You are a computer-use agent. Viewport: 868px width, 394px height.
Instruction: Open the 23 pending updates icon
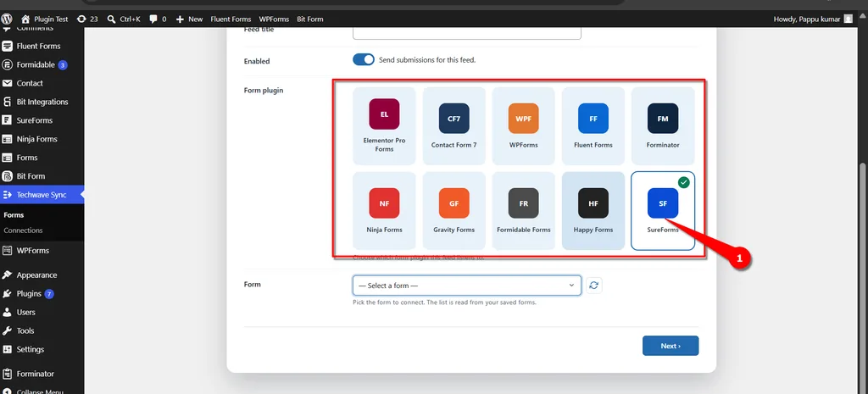point(87,19)
